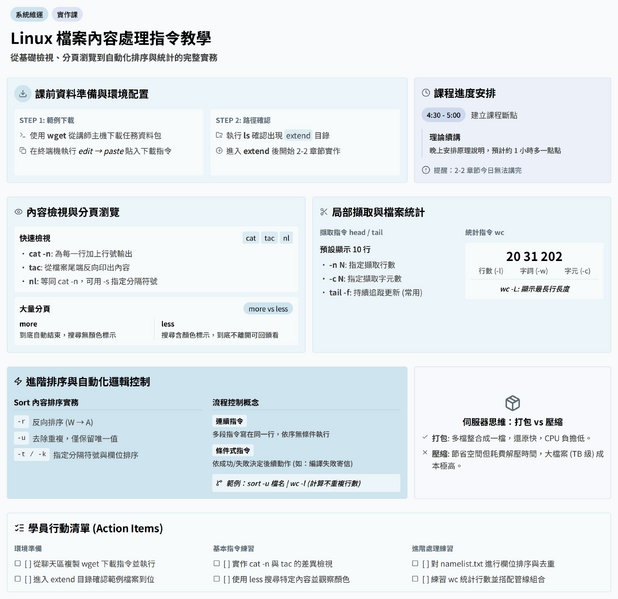Click the 伺服器思維：打包 vs 壓縮 heading
This screenshot has height=599, width=618.
pyautogui.click(x=512, y=422)
